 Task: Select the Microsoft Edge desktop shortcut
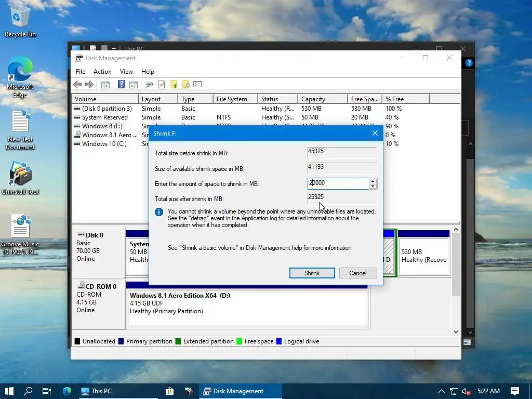[20, 77]
